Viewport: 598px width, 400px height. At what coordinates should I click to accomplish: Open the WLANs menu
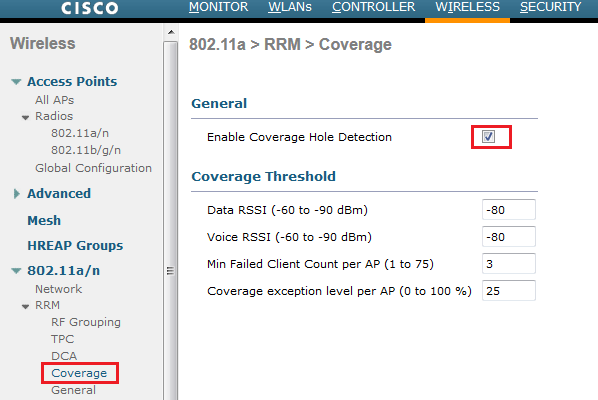290,7
